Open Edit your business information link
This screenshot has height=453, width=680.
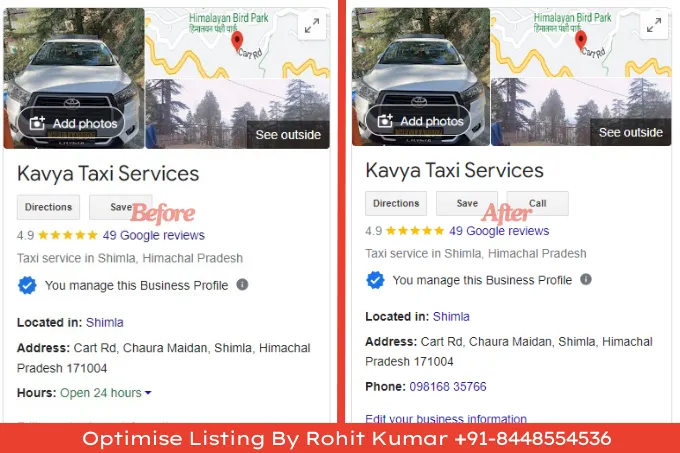point(446,418)
